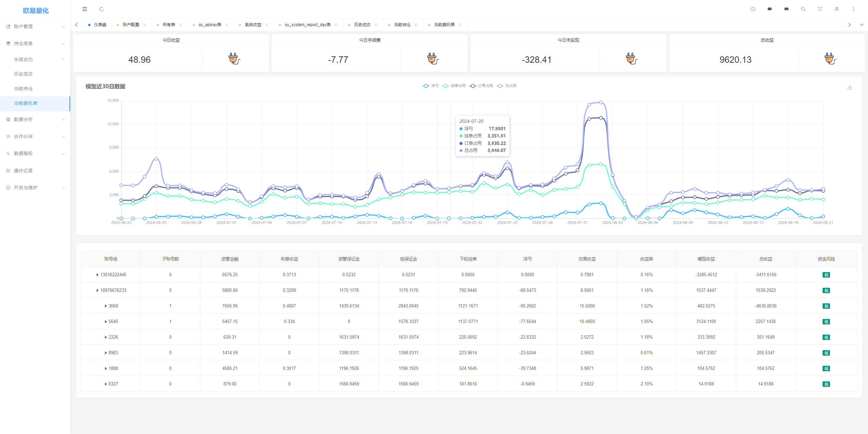
Task: Open the user profile icon
Action: pyautogui.click(x=837, y=9)
